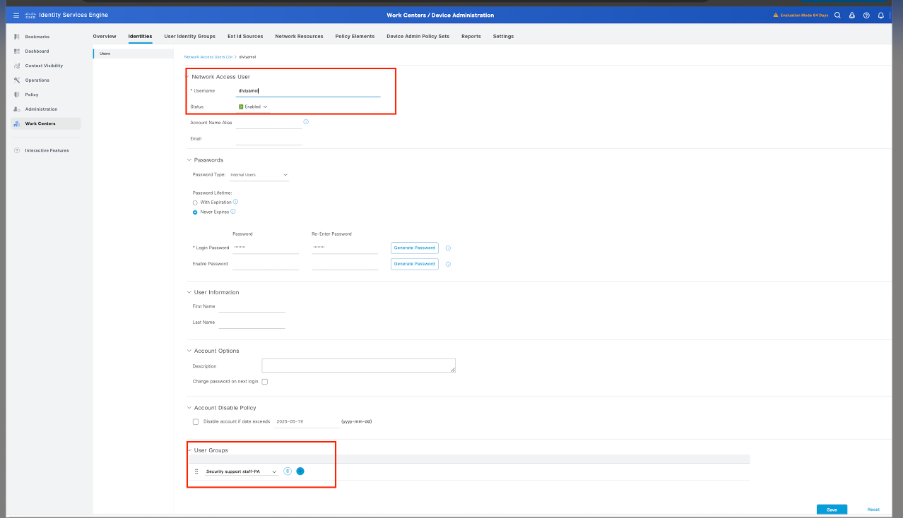The width and height of the screenshot is (904, 518).
Task: Click info icon next to Account Name Alias
Action: (306, 122)
